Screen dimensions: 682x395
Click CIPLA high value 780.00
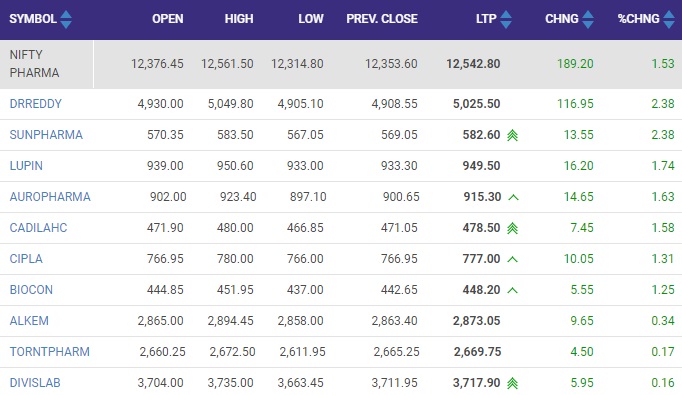pos(235,259)
